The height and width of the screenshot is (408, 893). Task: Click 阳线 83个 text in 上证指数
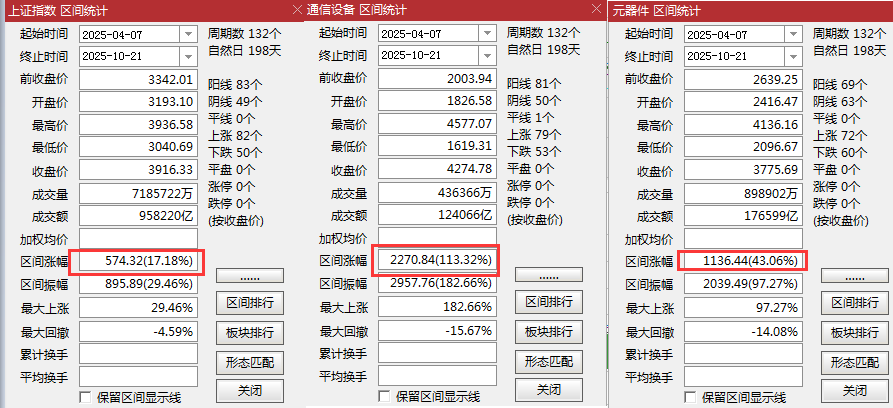(236, 85)
